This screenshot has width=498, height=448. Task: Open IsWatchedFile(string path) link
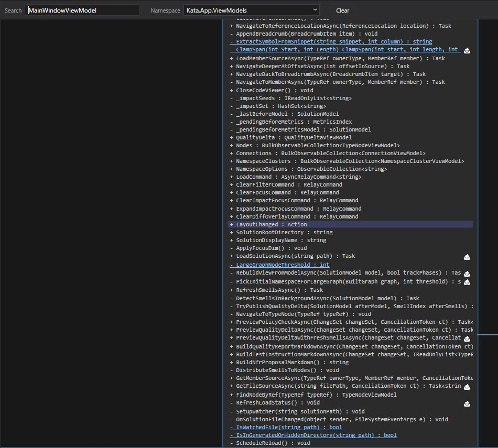click(x=286, y=428)
